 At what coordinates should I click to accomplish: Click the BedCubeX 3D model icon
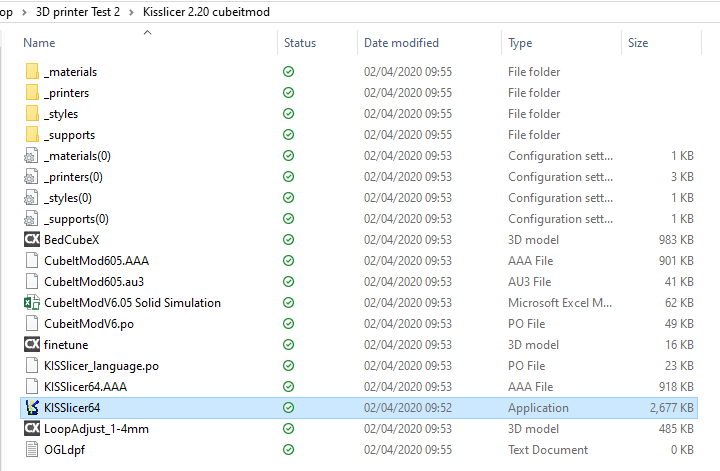[x=32, y=240]
